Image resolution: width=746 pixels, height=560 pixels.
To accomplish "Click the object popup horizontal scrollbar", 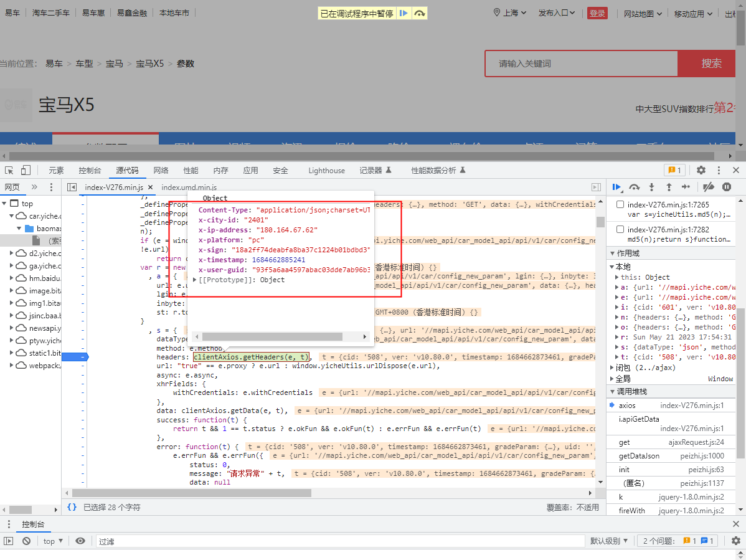I will (x=272, y=337).
